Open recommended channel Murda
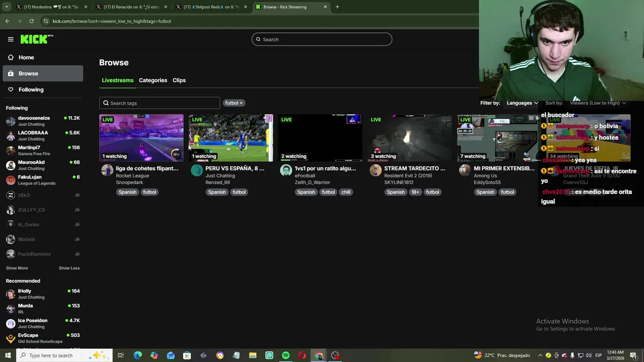The height and width of the screenshot is (362, 644). tap(43, 309)
